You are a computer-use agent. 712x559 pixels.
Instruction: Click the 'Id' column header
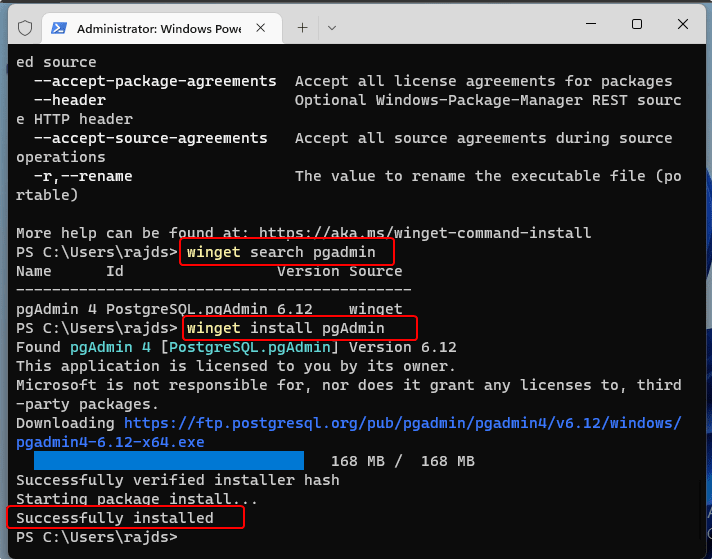pos(115,271)
